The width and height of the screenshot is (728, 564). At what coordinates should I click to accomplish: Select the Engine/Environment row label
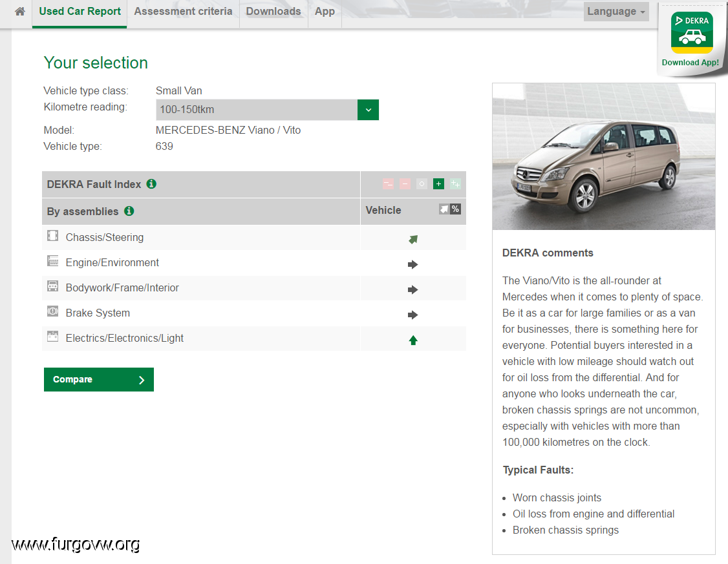[x=112, y=262]
